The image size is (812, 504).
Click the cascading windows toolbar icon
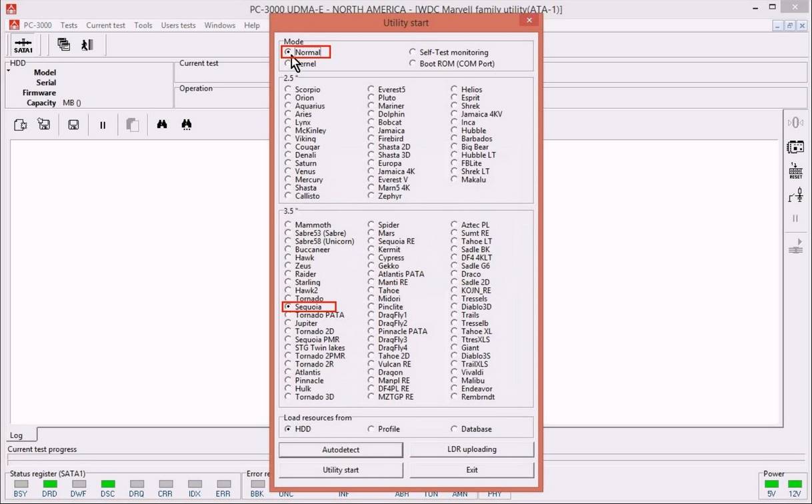coord(63,45)
